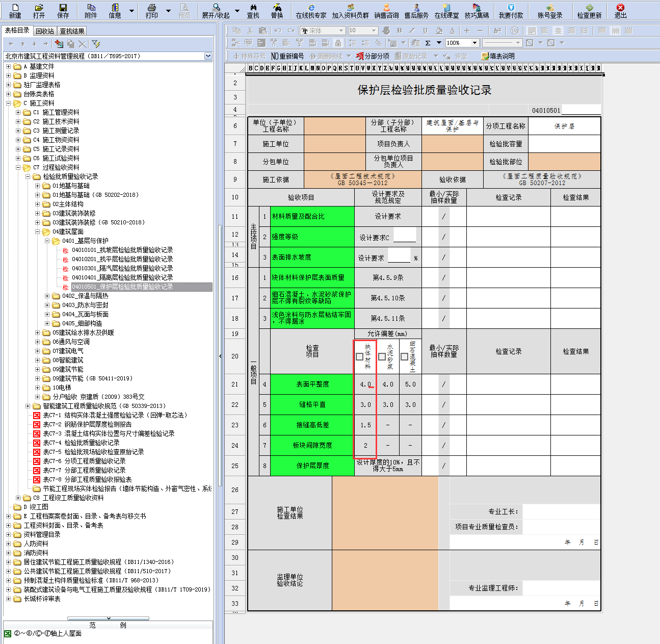Click the 填表说明 button
Image resolution: width=660 pixels, height=644 pixels.
(498, 56)
